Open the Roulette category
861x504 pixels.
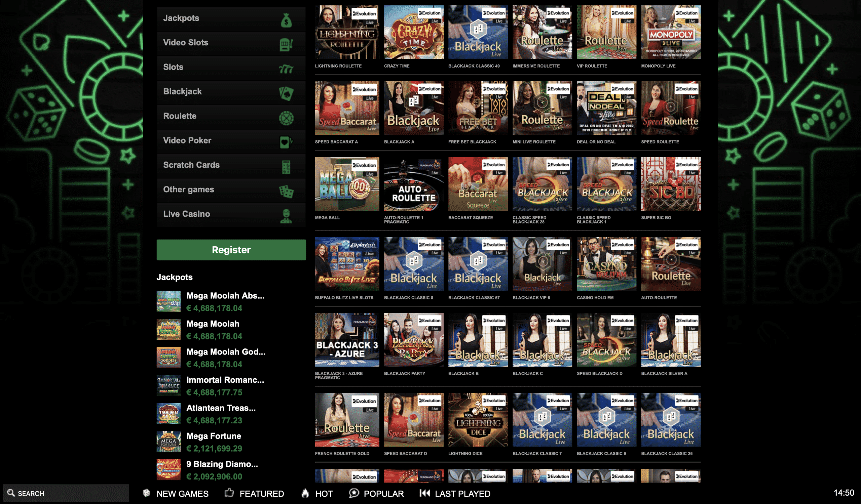[231, 117]
